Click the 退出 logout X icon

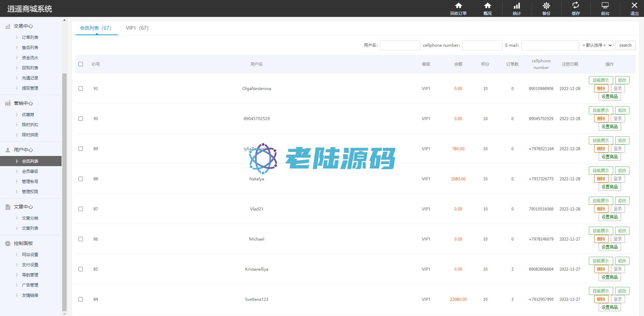pos(634,6)
